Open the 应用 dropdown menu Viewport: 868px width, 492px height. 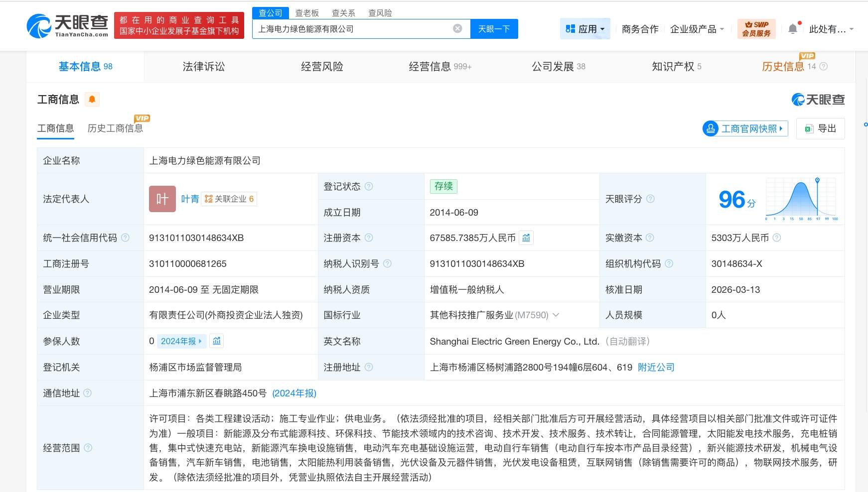[585, 29]
